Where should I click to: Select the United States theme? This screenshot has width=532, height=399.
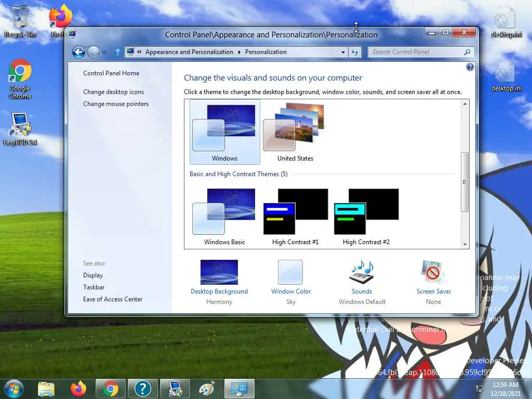coord(295,132)
